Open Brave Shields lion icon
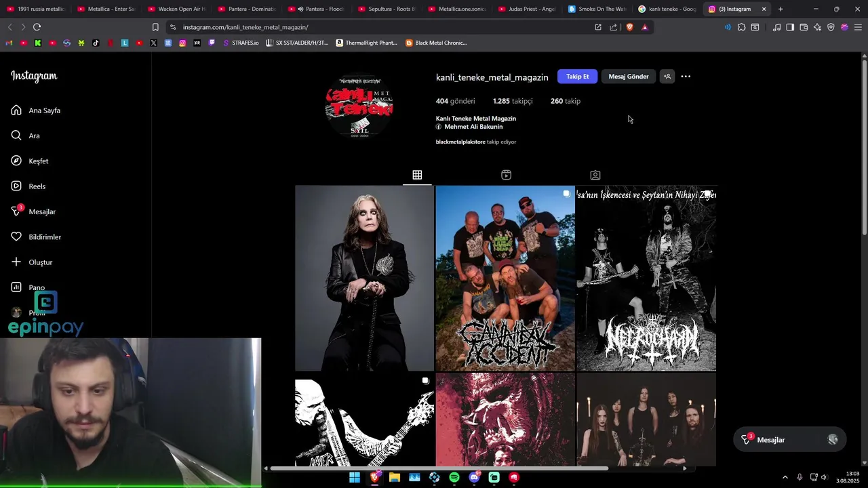This screenshot has height=488, width=868. [629, 27]
